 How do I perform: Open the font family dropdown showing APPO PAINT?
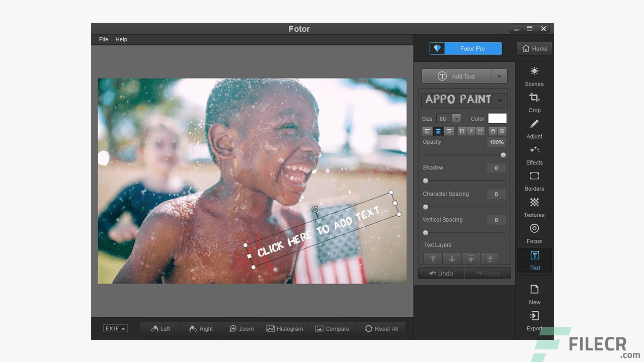500,100
